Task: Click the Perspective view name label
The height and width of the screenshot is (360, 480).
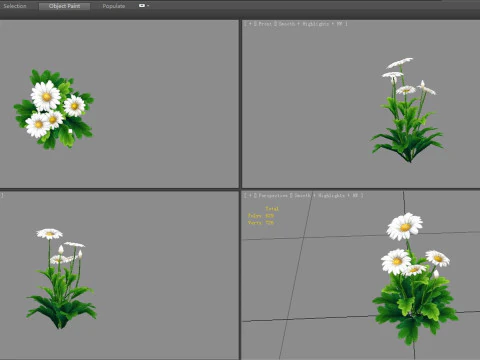Action: tap(272, 195)
